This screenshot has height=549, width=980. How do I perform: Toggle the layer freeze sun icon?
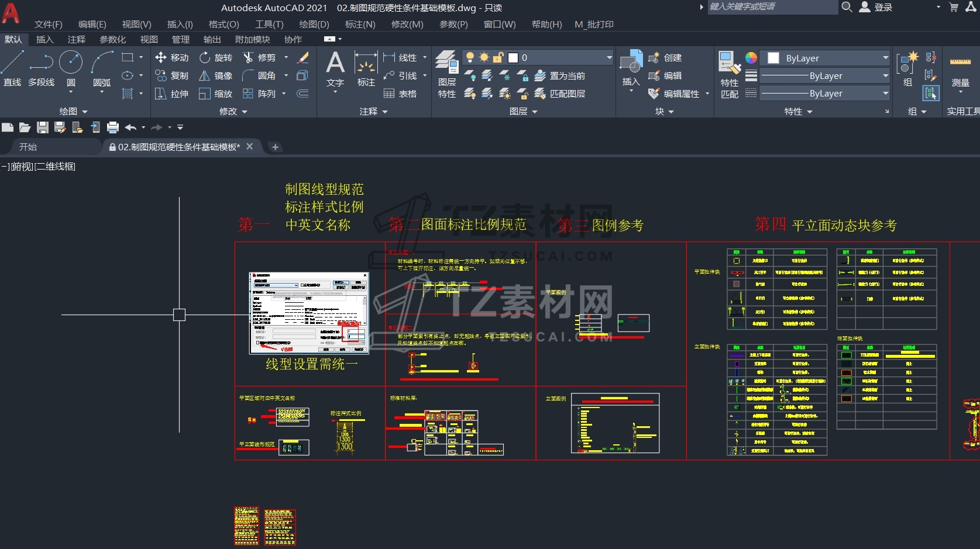484,57
